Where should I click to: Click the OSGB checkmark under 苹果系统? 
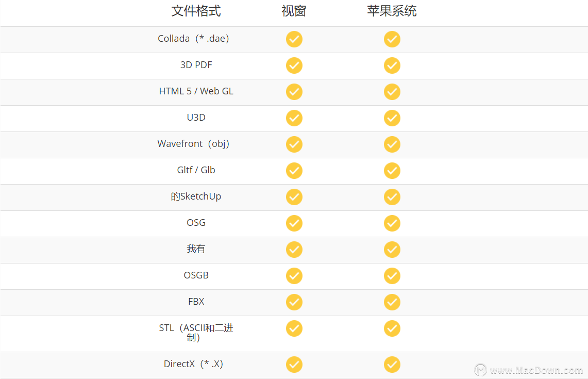coord(392,276)
